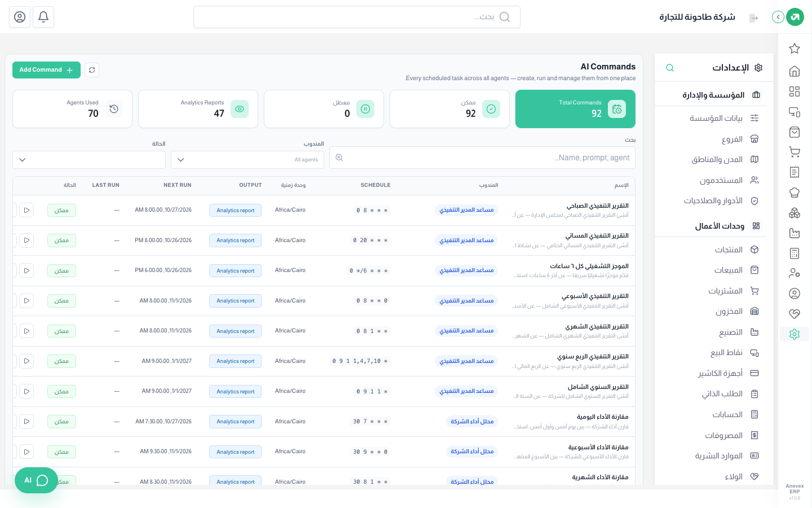Screen dimensions: 812x508
Task: Run the الموجز التشغيلي كل ٦ ساعات command
Action: pos(27,270)
